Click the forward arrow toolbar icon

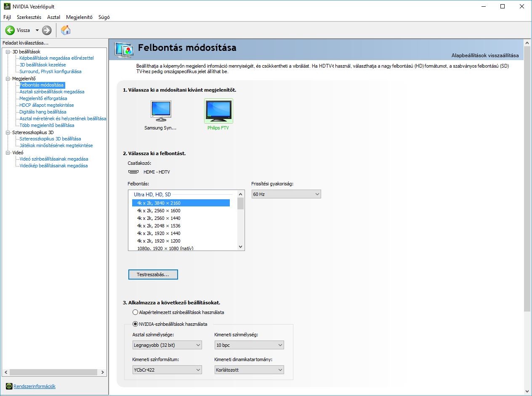(x=47, y=30)
